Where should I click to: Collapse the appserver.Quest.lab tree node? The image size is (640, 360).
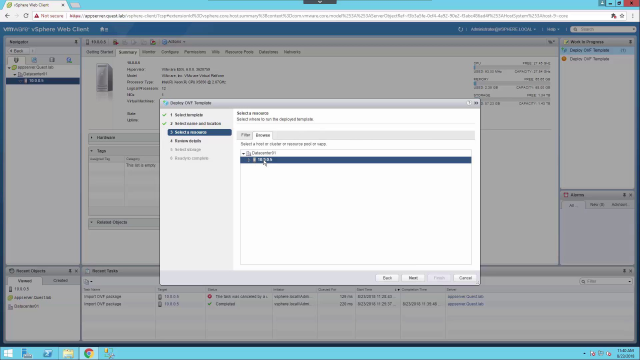tap(9, 68)
